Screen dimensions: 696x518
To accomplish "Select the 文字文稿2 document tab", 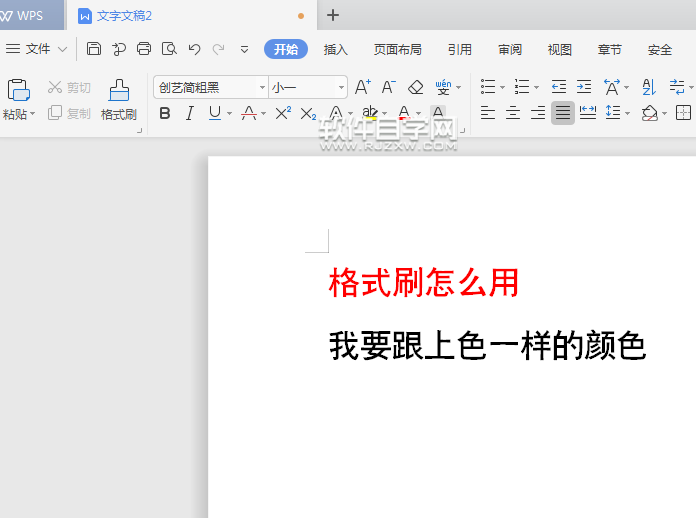I will tap(192, 16).
